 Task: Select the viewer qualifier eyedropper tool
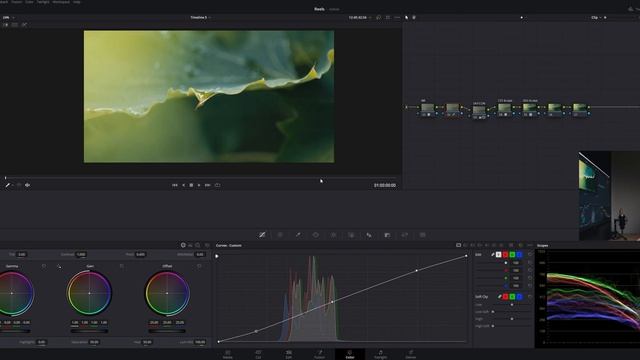tap(7, 185)
